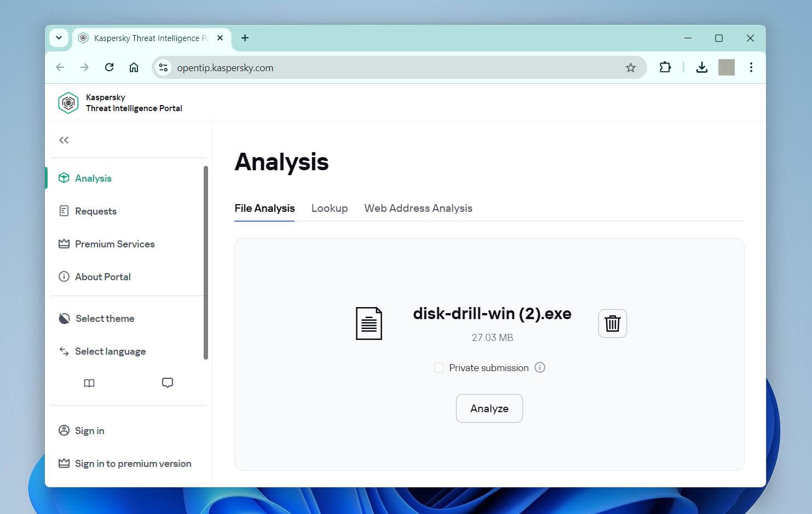Click Sign in in the sidebar

point(90,431)
